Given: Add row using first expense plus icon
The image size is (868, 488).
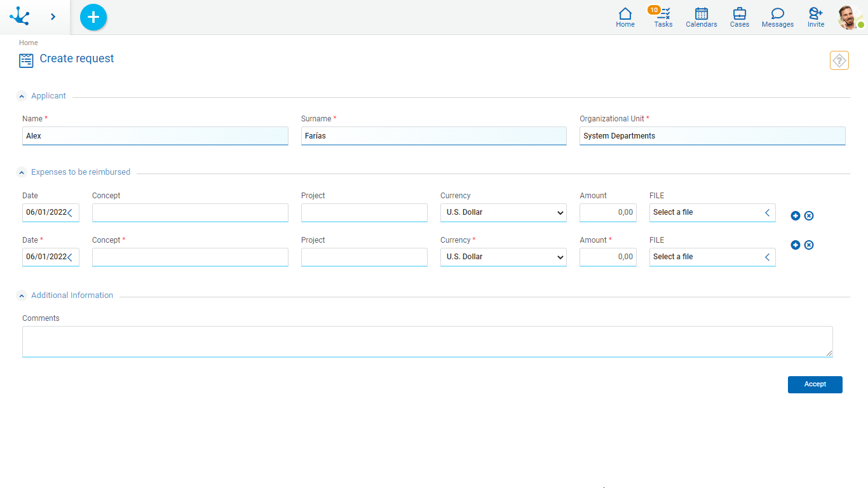Looking at the screenshot, I should tap(795, 216).
